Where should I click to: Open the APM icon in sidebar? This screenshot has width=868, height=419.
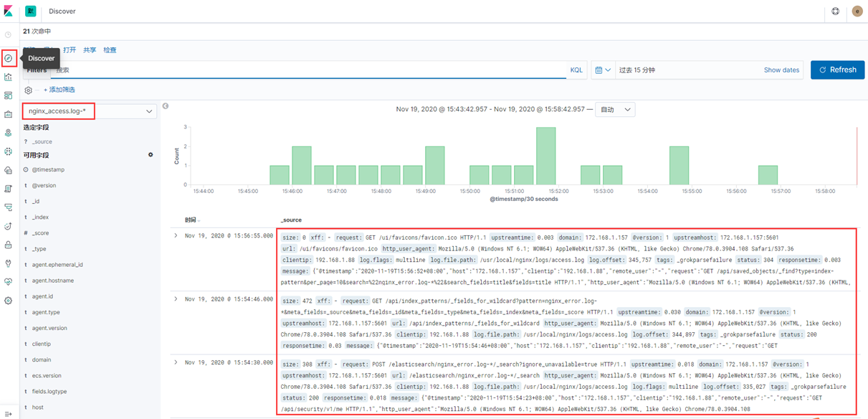[x=8, y=207]
